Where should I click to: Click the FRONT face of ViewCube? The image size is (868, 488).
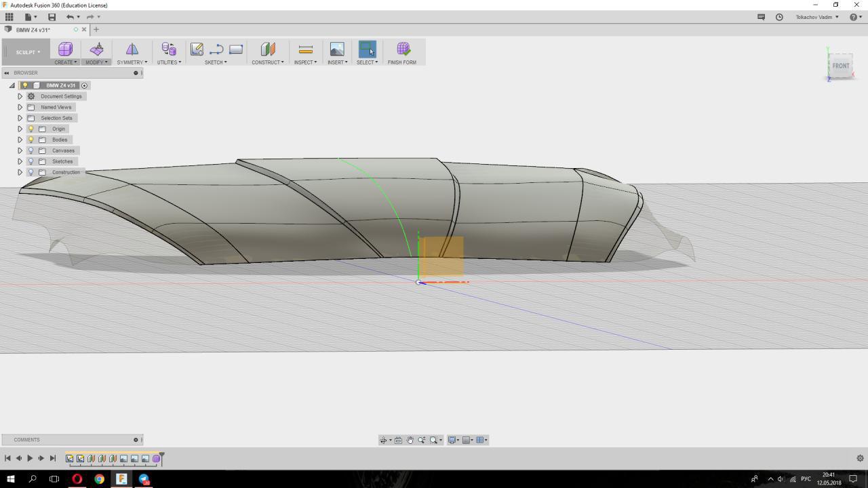pyautogui.click(x=841, y=66)
